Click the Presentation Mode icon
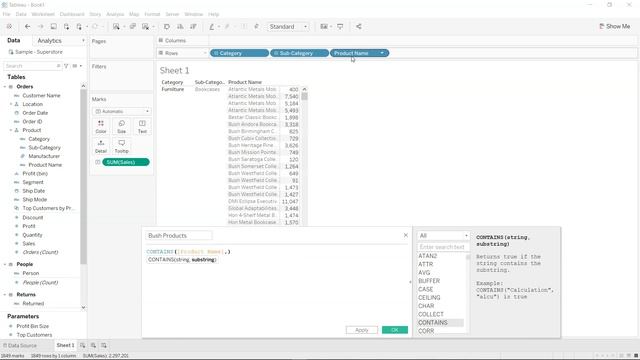Viewport: 640px width, 360px height. click(x=340, y=27)
